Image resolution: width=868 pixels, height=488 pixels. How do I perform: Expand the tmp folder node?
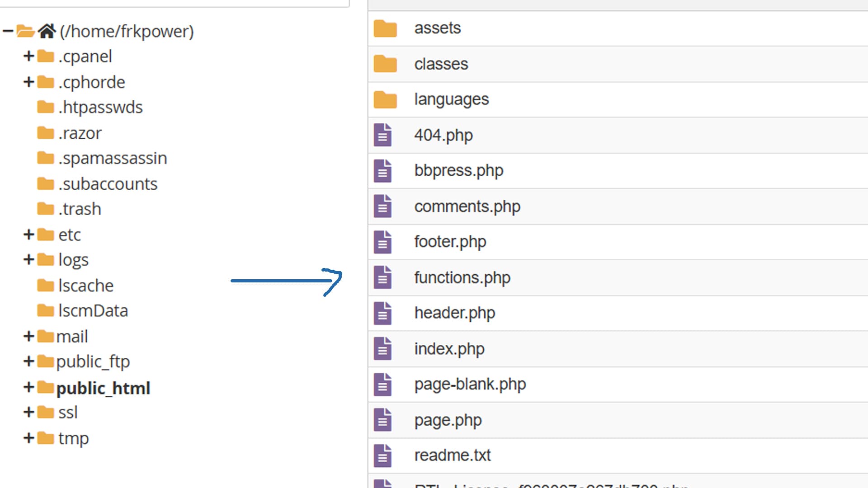coord(29,438)
